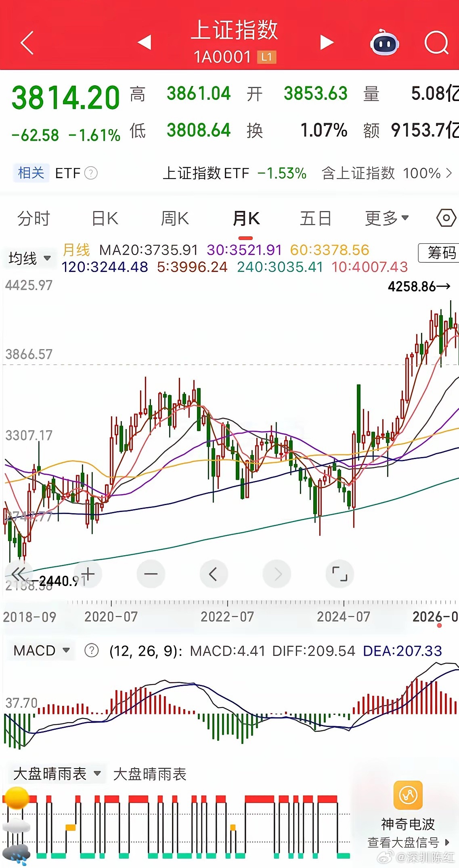Tap the sunny weather icon
The width and height of the screenshot is (459, 868).
click(16, 798)
